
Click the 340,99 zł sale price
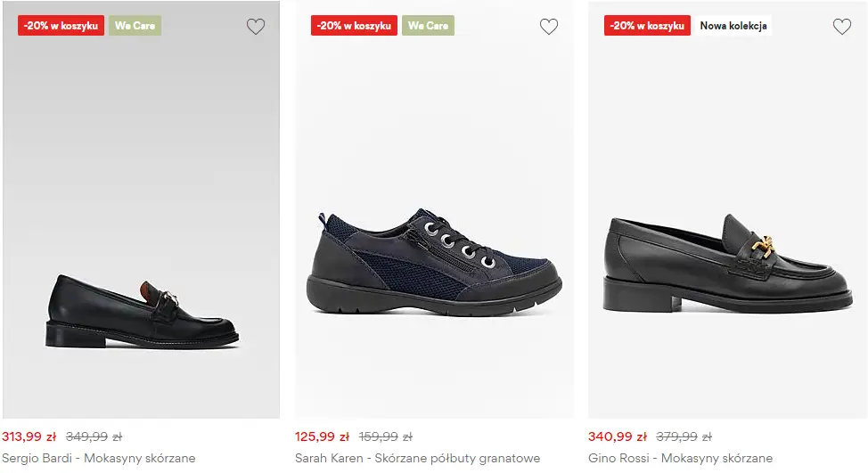pyautogui.click(x=616, y=436)
